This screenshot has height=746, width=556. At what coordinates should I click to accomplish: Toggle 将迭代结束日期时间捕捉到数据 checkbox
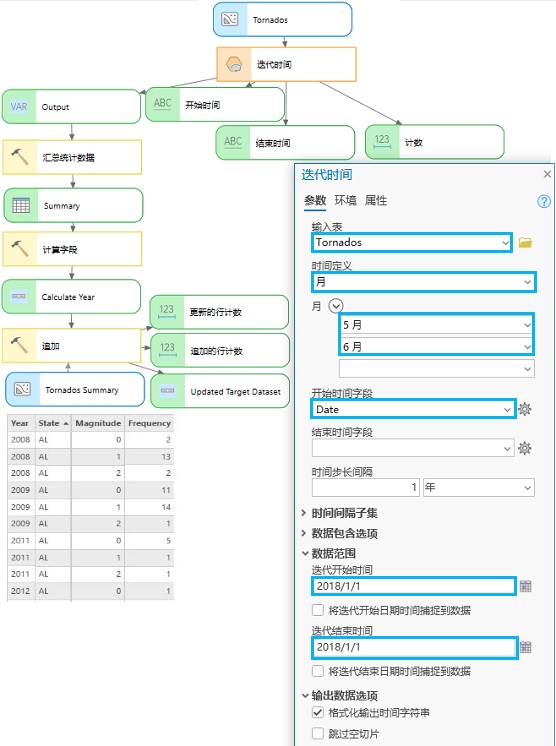point(318,671)
